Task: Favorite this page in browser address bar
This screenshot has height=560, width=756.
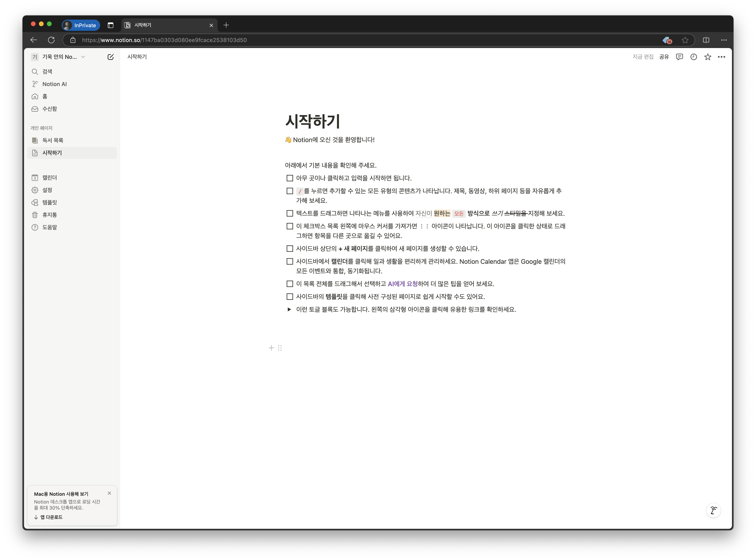Action: pyautogui.click(x=685, y=40)
